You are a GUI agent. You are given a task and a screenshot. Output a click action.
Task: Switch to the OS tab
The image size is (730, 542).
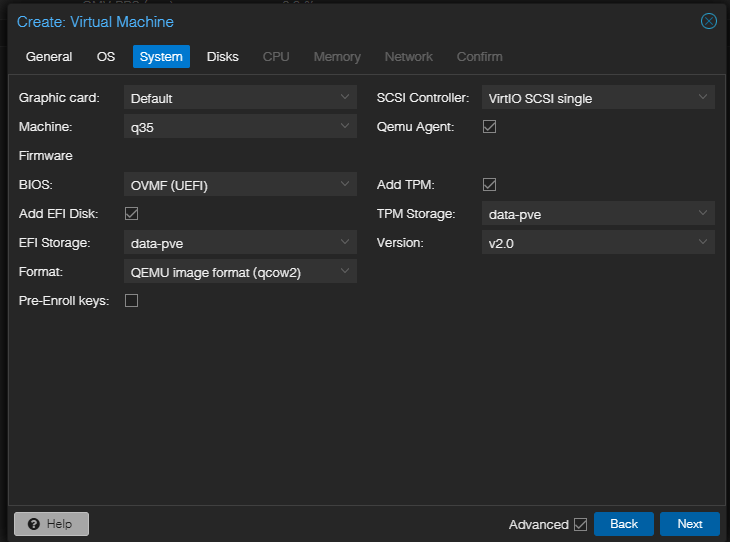click(106, 56)
